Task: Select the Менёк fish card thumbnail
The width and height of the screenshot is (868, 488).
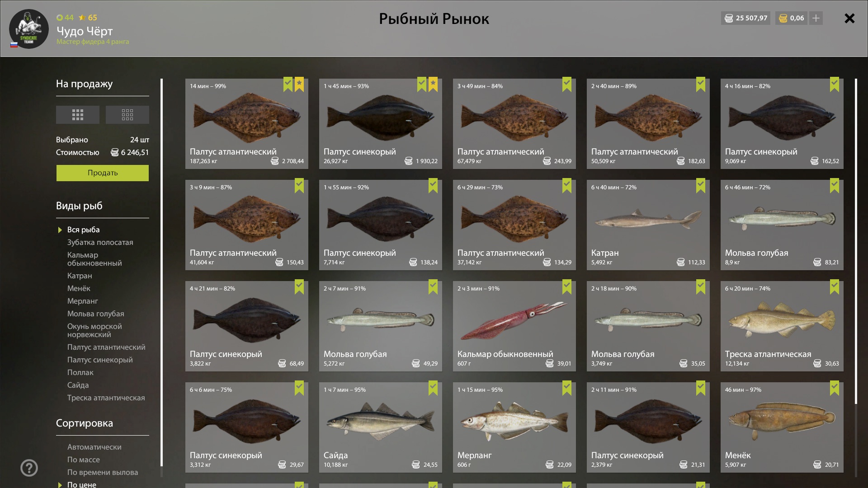Action: click(x=782, y=427)
